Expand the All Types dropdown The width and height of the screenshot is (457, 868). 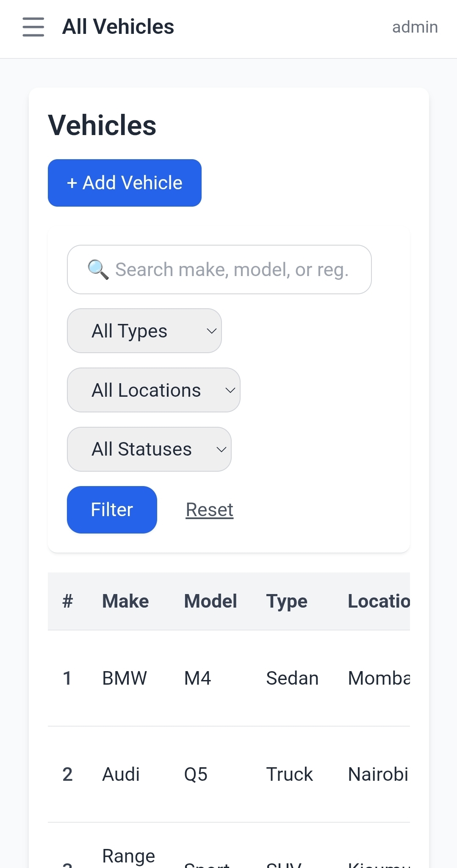pyautogui.click(x=144, y=331)
